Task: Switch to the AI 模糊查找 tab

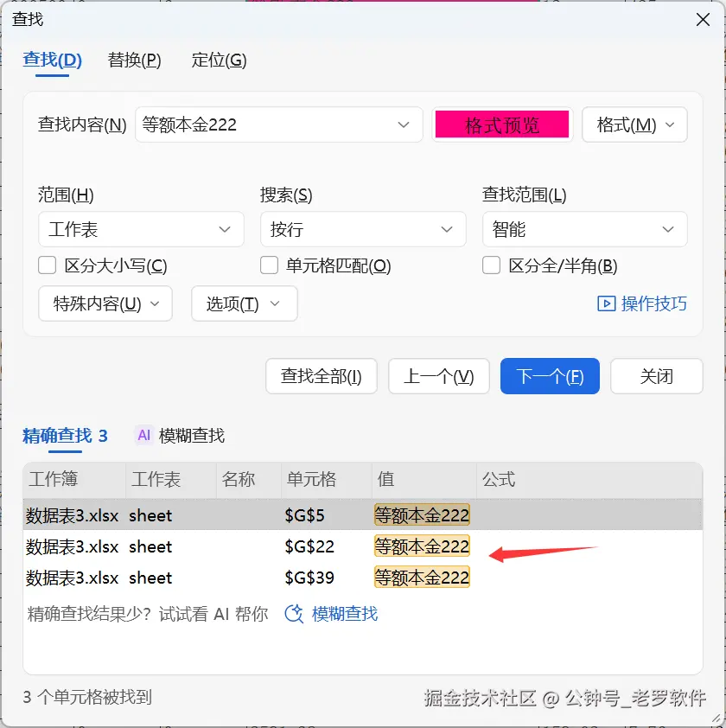Action: click(180, 436)
